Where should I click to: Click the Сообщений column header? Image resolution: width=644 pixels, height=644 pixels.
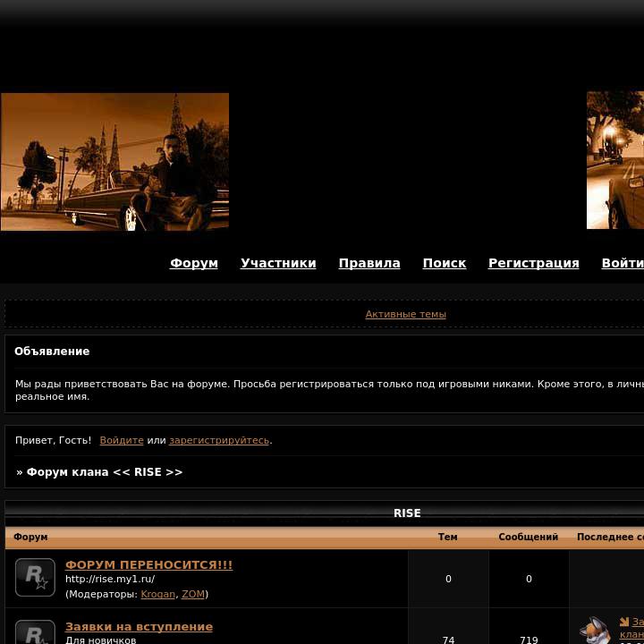[x=529, y=537]
